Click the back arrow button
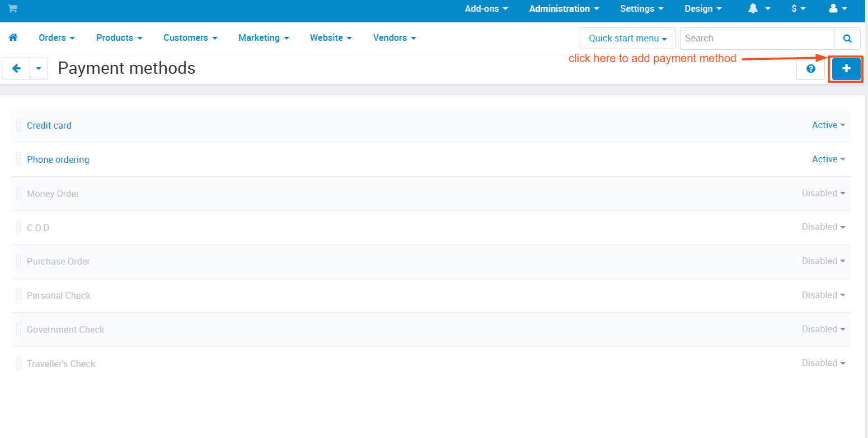868x438 pixels. point(16,68)
